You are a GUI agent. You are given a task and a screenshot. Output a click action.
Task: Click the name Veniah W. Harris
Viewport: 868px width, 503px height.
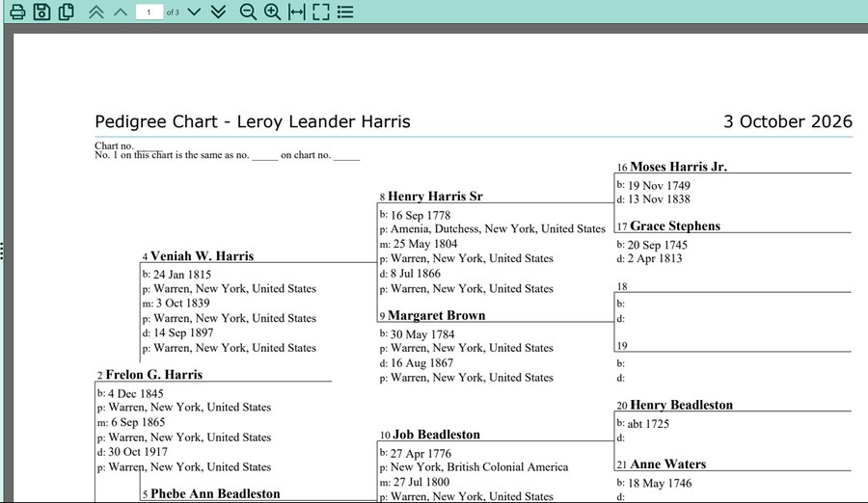203,255
